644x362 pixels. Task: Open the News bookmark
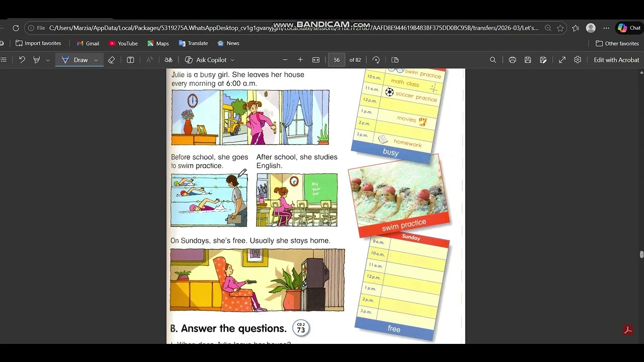pos(228,43)
